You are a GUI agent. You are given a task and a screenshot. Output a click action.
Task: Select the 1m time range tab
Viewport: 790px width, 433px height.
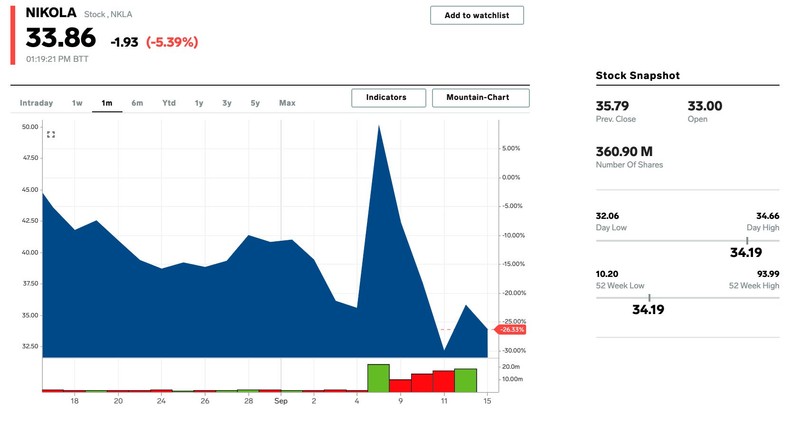coord(107,103)
